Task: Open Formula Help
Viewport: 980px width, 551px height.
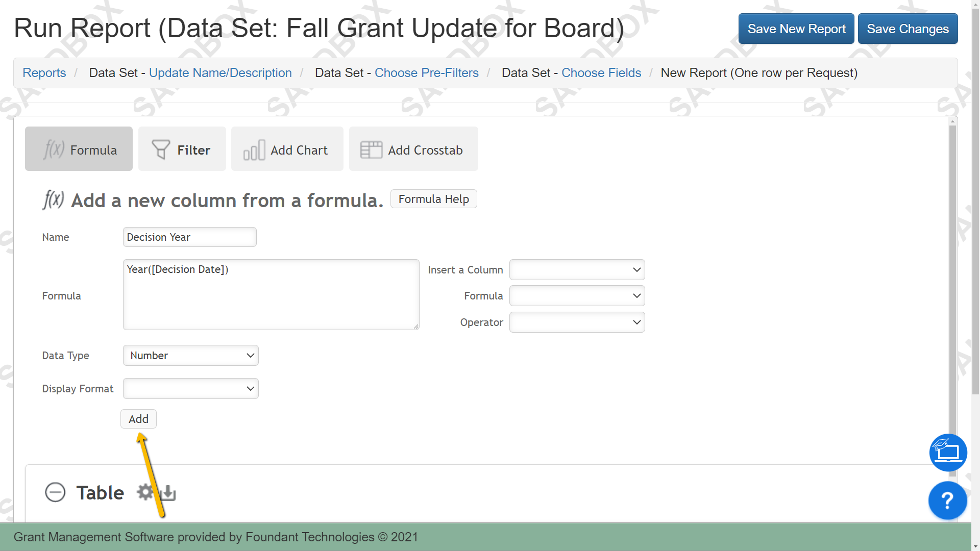Action: 434,199
